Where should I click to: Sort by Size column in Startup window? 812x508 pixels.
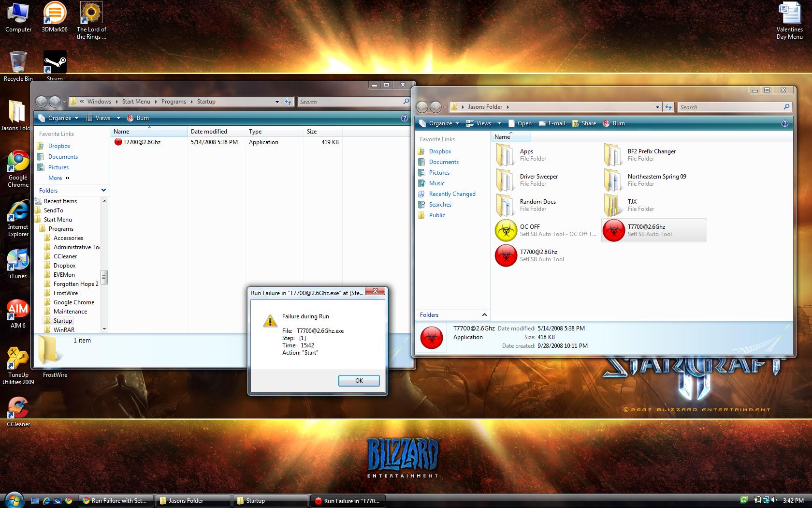pos(323,132)
